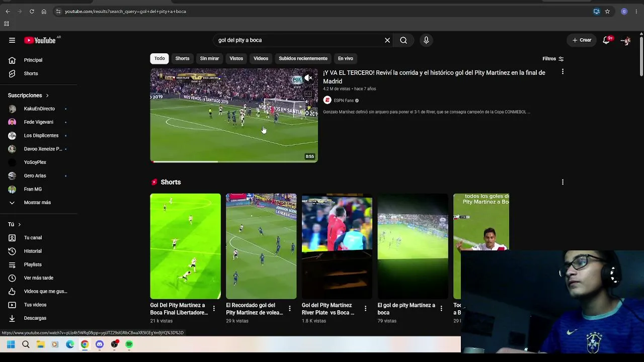Screen dimensions: 644x362
Task: Open the ESPN Fans channel name
Action: (x=344, y=101)
